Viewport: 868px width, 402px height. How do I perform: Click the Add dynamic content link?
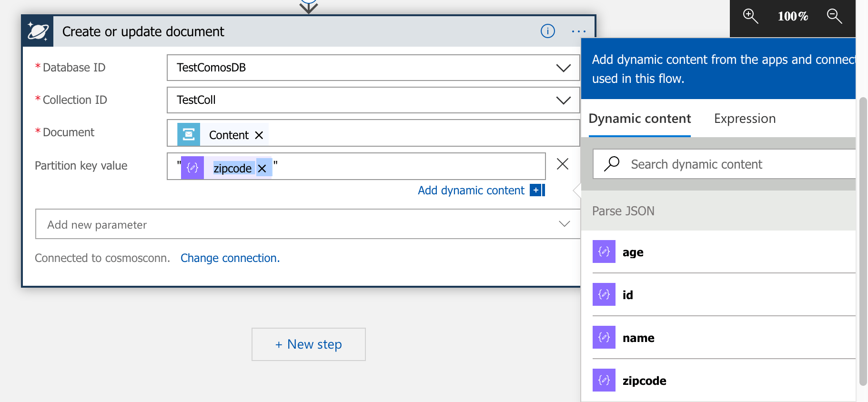click(x=471, y=191)
